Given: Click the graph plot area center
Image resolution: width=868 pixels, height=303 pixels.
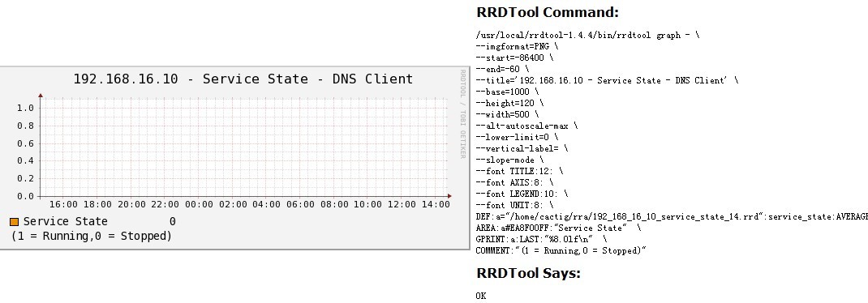Looking at the screenshot, I should [x=244, y=147].
